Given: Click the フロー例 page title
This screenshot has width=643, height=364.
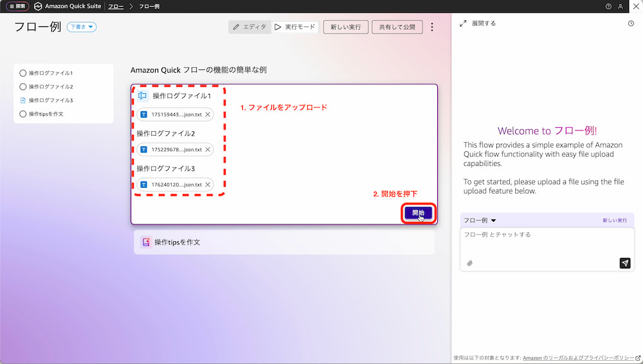Looking at the screenshot, I should (38, 27).
